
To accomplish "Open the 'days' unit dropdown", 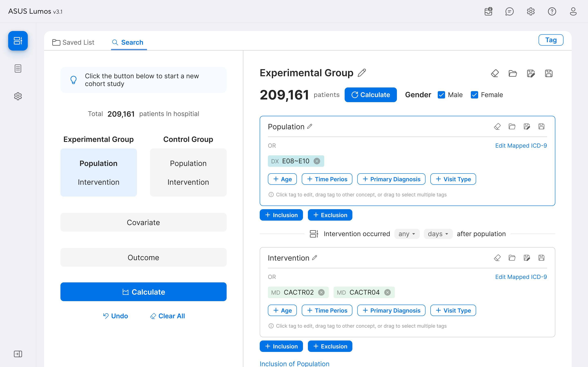I will [438, 234].
